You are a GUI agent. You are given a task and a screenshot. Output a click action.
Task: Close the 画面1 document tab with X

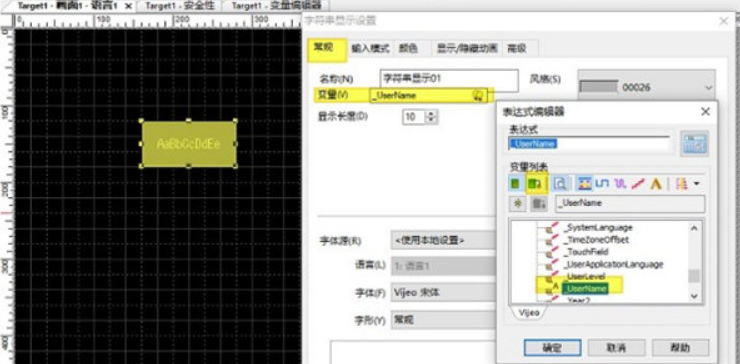point(128,6)
